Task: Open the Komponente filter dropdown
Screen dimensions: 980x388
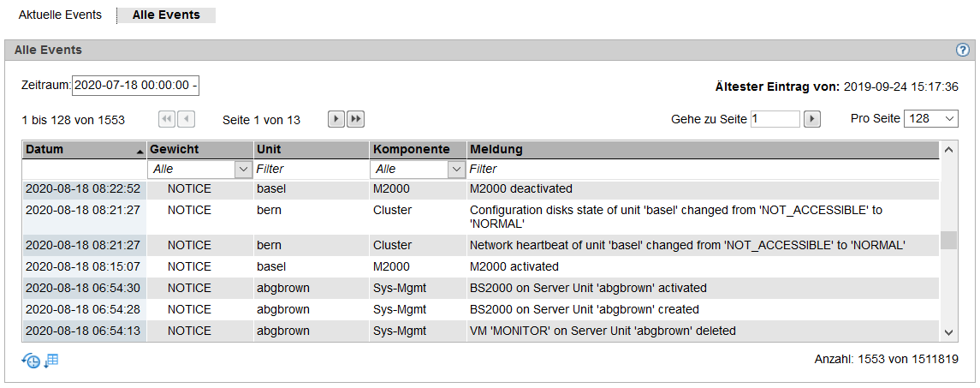Action: point(418,169)
